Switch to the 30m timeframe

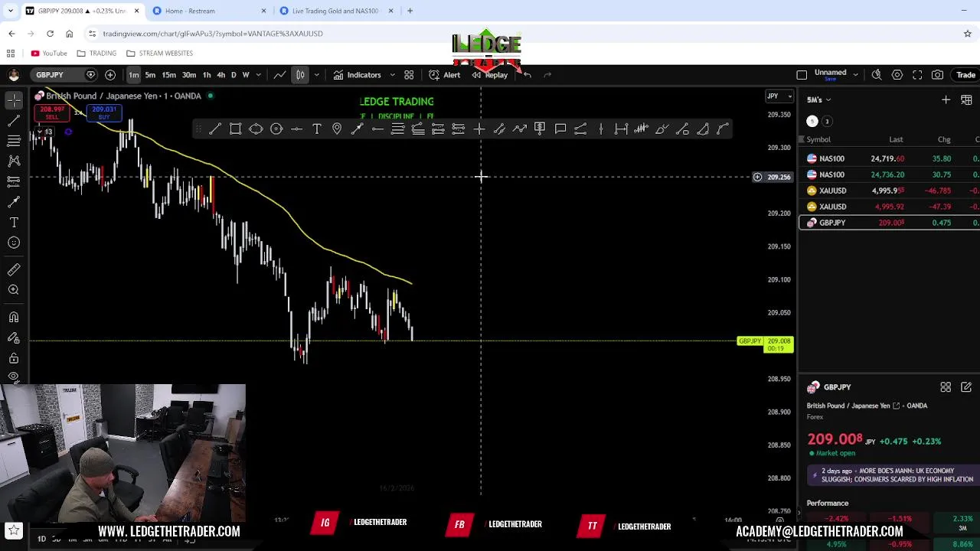(188, 75)
